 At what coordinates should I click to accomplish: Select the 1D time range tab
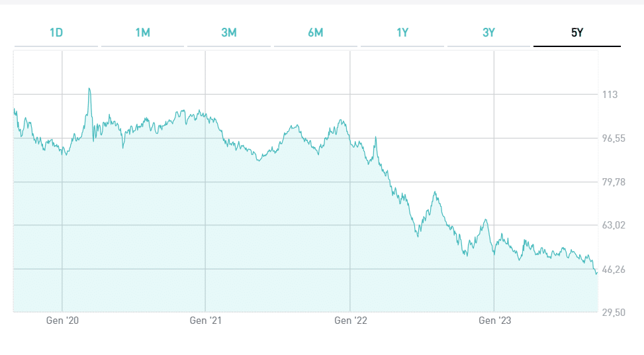pos(56,32)
